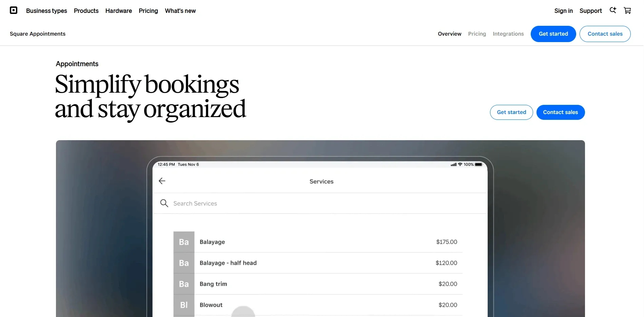
Task: Select the Blowout service name
Action: tap(211, 305)
